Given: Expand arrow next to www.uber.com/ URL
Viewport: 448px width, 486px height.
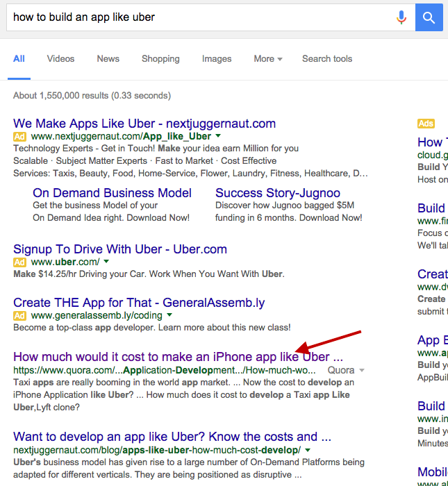Looking at the screenshot, I should point(106,262).
